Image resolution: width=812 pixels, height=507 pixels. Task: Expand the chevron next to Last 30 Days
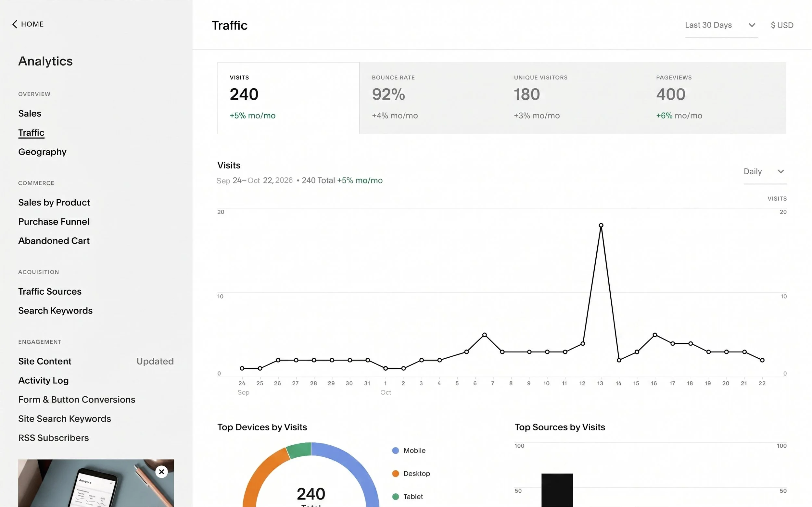click(x=752, y=25)
